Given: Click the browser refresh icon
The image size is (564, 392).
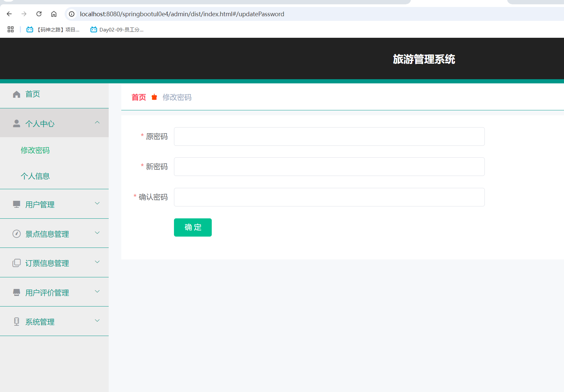Looking at the screenshot, I should [x=39, y=14].
